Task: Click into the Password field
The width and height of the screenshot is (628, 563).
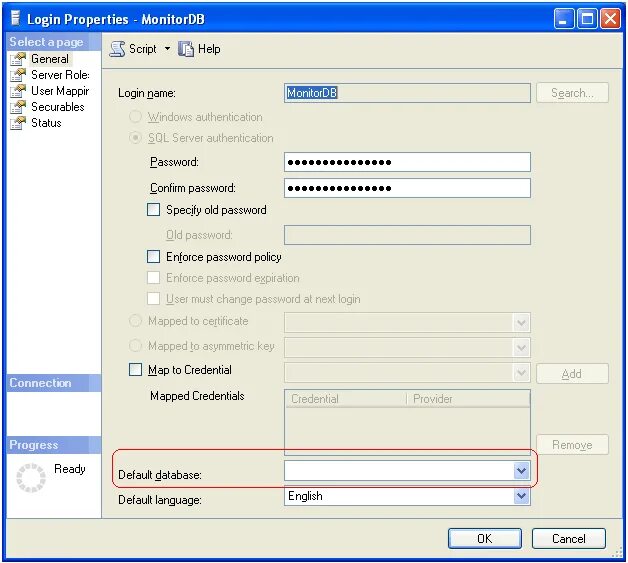Action: [407, 162]
